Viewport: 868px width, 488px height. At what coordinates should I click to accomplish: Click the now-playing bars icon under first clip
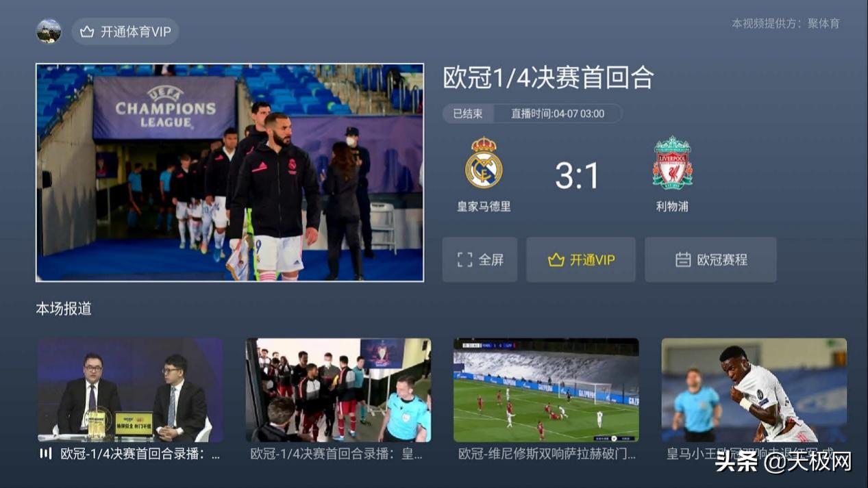pos(46,453)
